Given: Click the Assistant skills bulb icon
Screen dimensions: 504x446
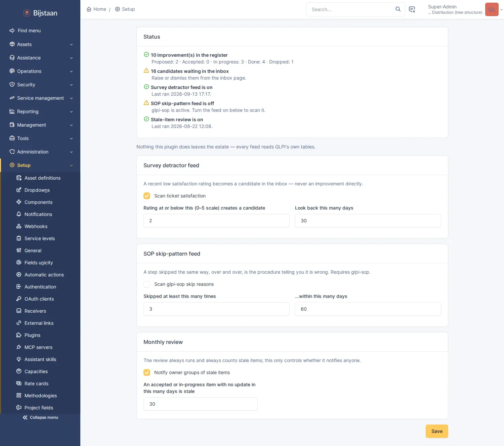Looking at the screenshot, I should pos(19,359).
